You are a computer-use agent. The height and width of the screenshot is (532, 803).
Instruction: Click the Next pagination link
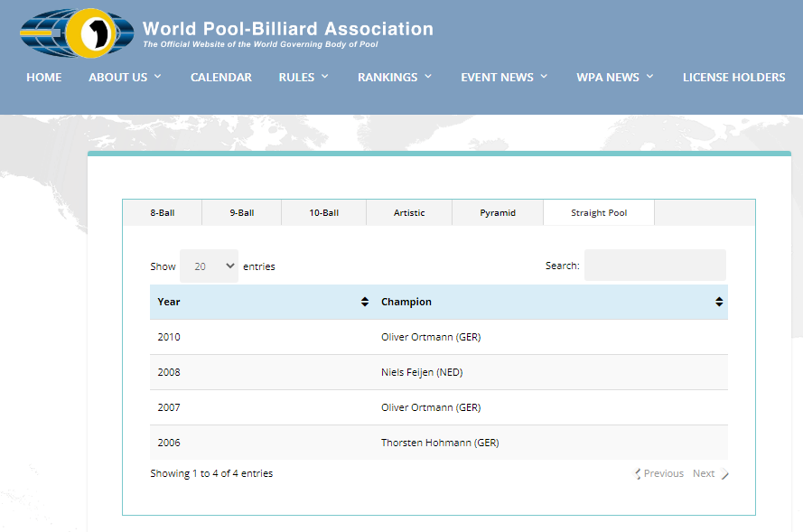705,473
